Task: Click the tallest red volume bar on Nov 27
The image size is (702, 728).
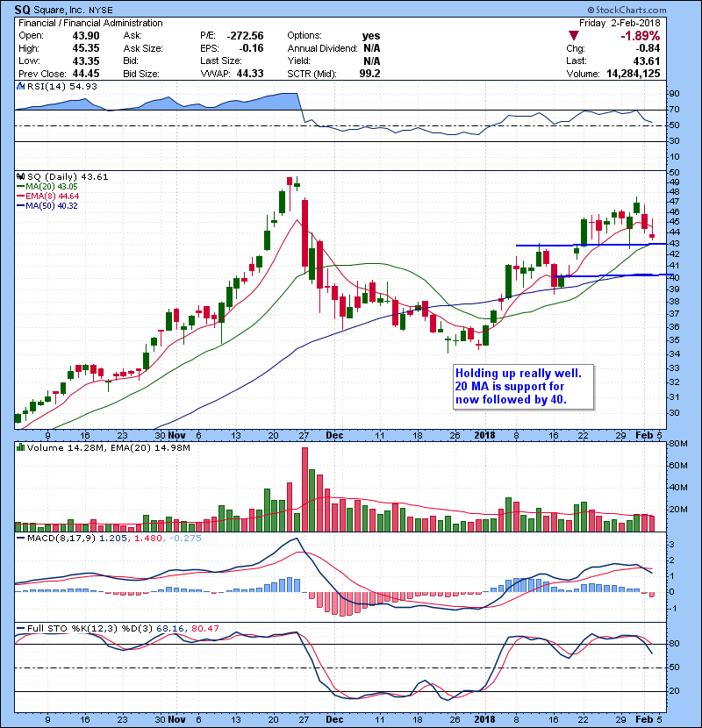Action: (304, 489)
